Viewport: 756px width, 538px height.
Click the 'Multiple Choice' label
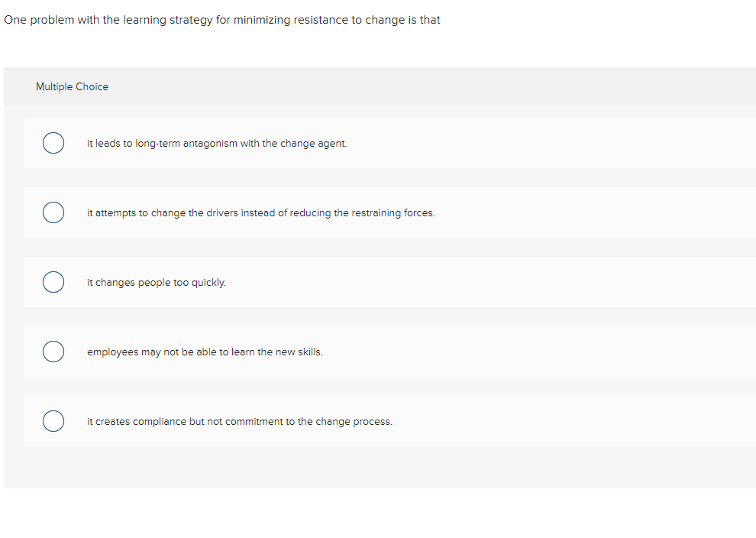click(72, 86)
